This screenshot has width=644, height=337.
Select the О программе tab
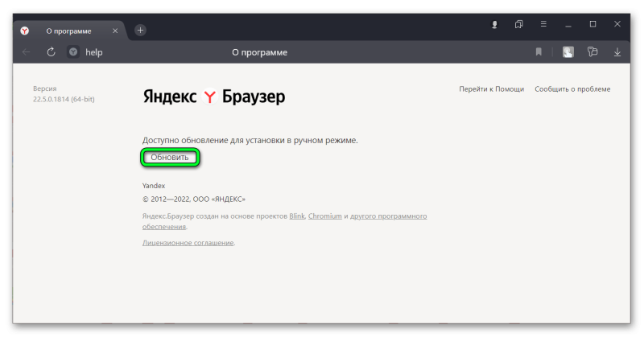click(x=69, y=31)
